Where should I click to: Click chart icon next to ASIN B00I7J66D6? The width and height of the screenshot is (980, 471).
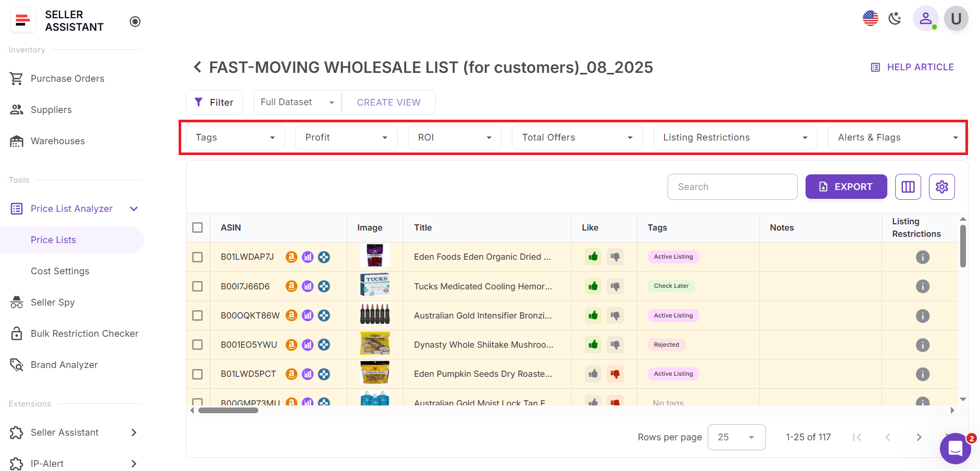pyautogui.click(x=308, y=286)
